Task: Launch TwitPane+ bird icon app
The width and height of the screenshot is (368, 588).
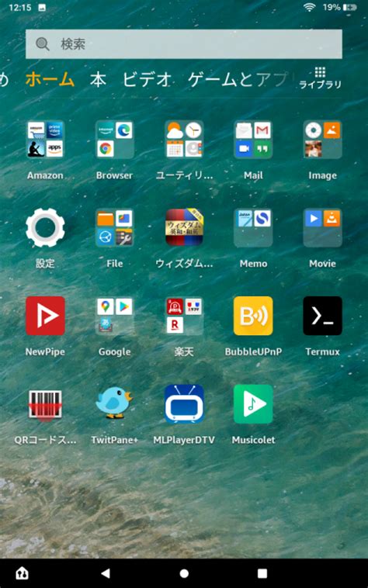Action: pyautogui.click(x=114, y=404)
